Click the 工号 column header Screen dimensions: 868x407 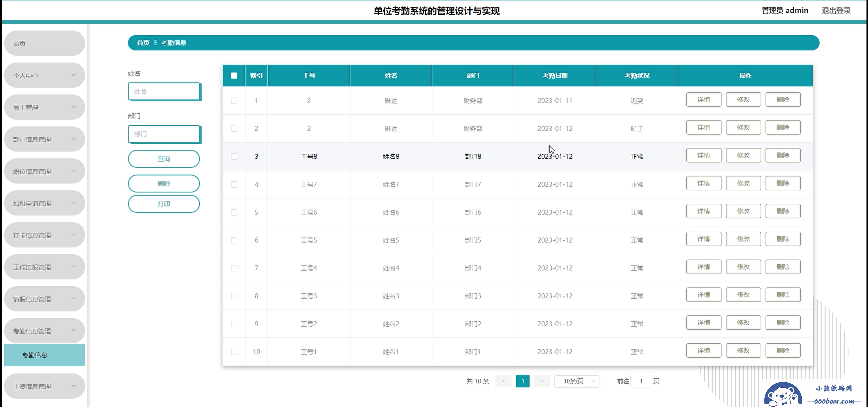(309, 76)
